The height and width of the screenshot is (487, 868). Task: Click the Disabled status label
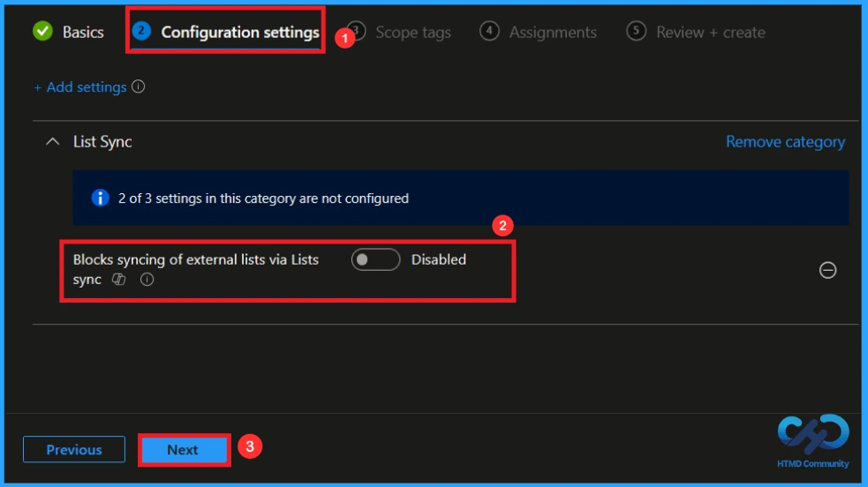[439, 259]
